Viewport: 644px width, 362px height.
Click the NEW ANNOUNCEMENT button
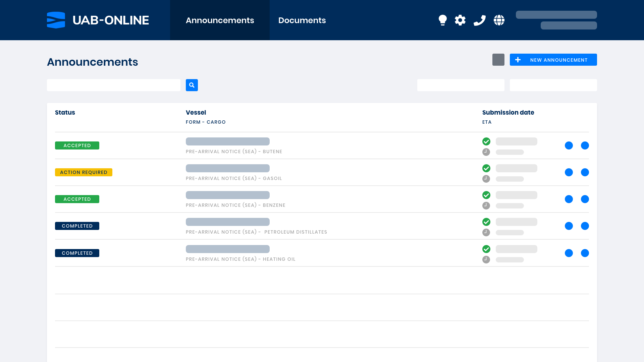click(553, 60)
